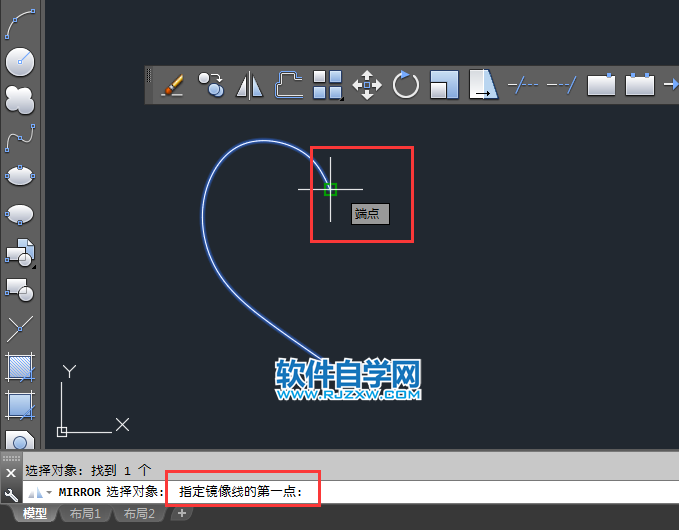The image size is (679, 530).
Task: Select the Arc draw tool
Action: (20, 24)
